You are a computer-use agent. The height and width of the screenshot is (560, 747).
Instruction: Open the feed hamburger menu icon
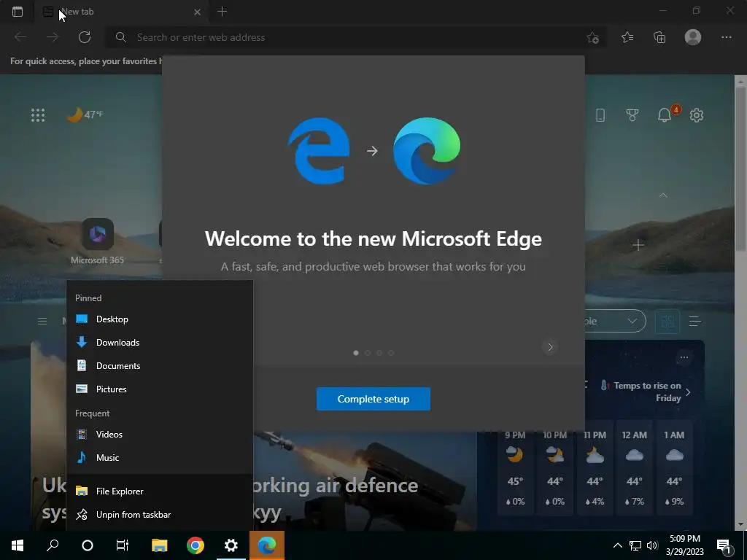click(42, 321)
